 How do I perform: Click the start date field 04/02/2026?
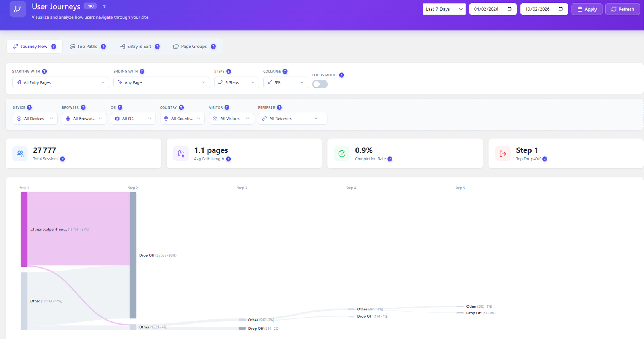(492, 9)
